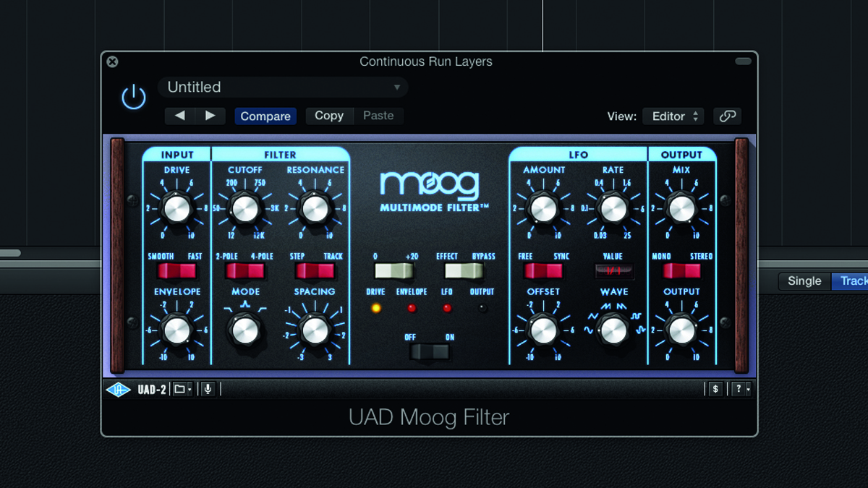Toggle the MONO/STEREO output switch
Image resolution: width=868 pixels, height=488 pixels.
point(681,271)
